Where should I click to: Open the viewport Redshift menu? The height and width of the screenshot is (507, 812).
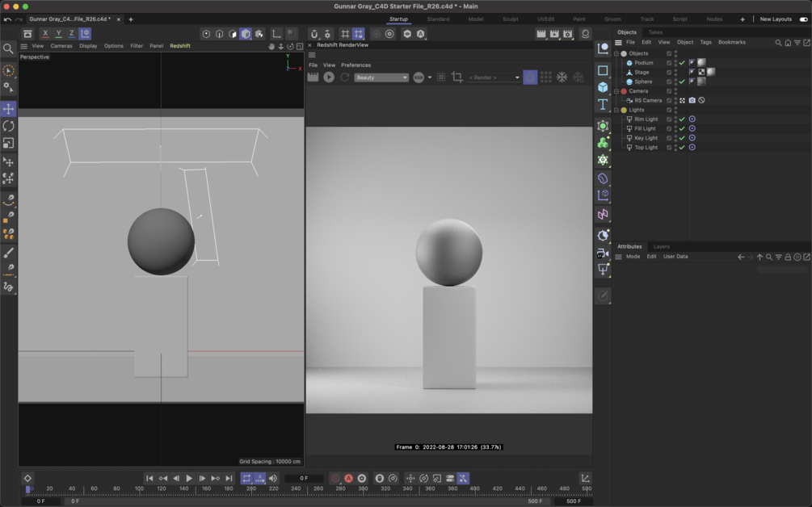(180, 46)
